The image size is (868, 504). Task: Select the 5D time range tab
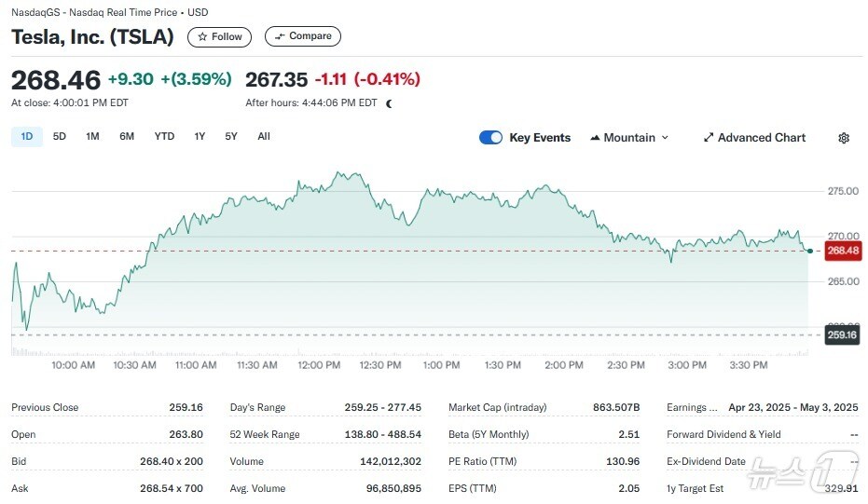click(60, 137)
